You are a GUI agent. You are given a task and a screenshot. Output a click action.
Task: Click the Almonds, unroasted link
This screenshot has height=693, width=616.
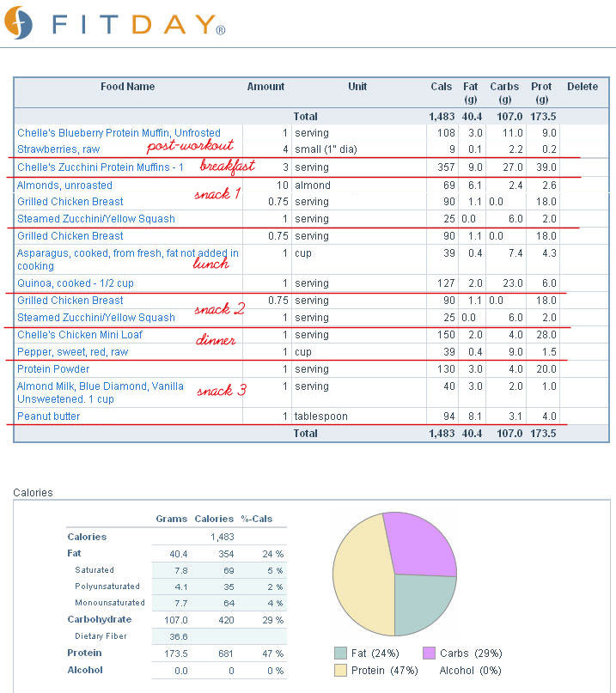[64, 185]
